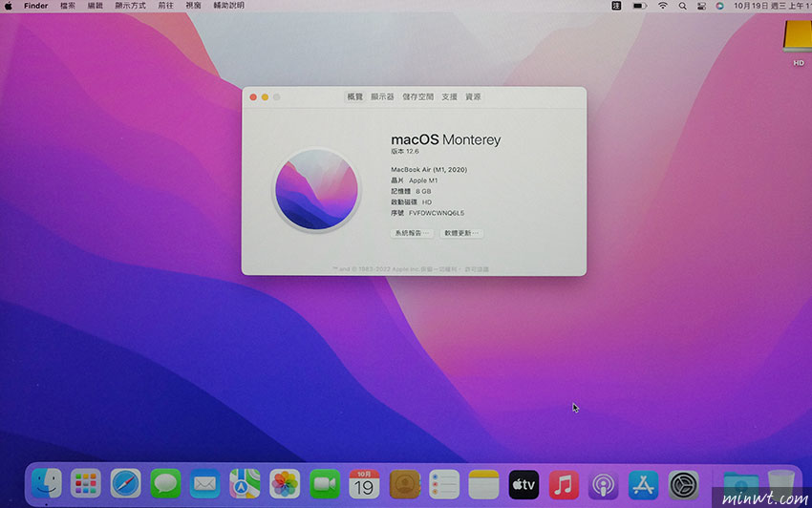Click the macOS Monterey logo image
Viewport: 812px width, 508px height.
click(316, 189)
